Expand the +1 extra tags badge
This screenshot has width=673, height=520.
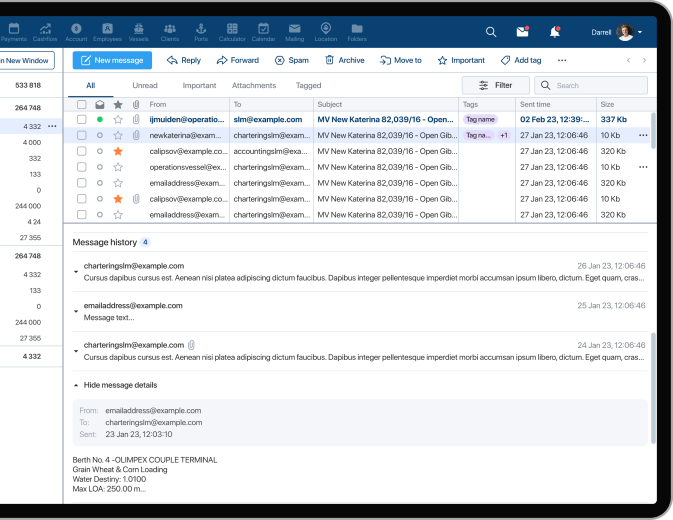coord(504,136)
